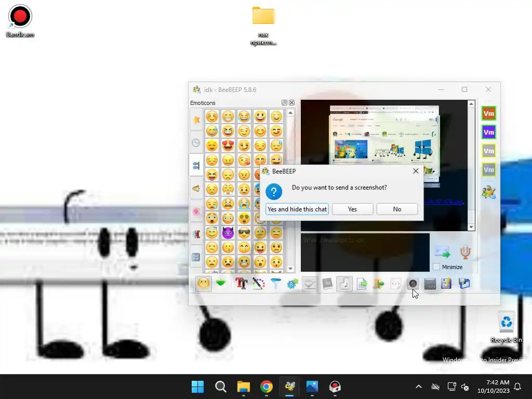Viewport: 532px width, 399px height.
Task: Click the Yes and hide this chat button
Action: pyautogui.click(x=297, y=209)
